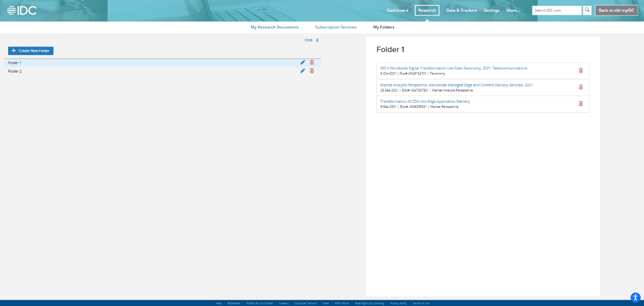Select the My Folders tab

[x=384, y=27]
